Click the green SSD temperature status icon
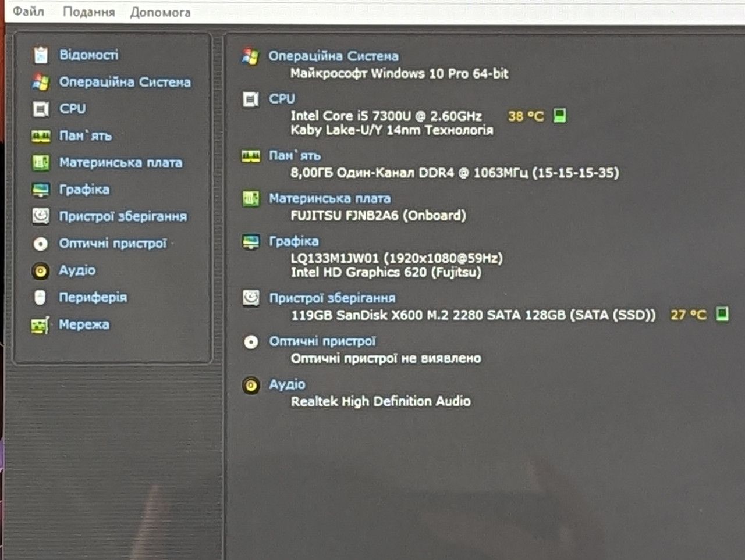 coord(722,314)
